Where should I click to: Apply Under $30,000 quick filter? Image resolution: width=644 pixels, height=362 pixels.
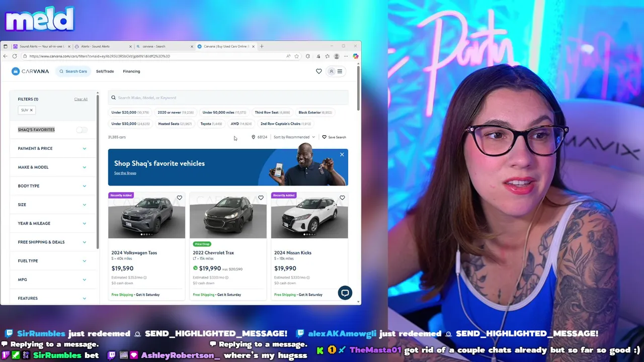click(130, 124)
